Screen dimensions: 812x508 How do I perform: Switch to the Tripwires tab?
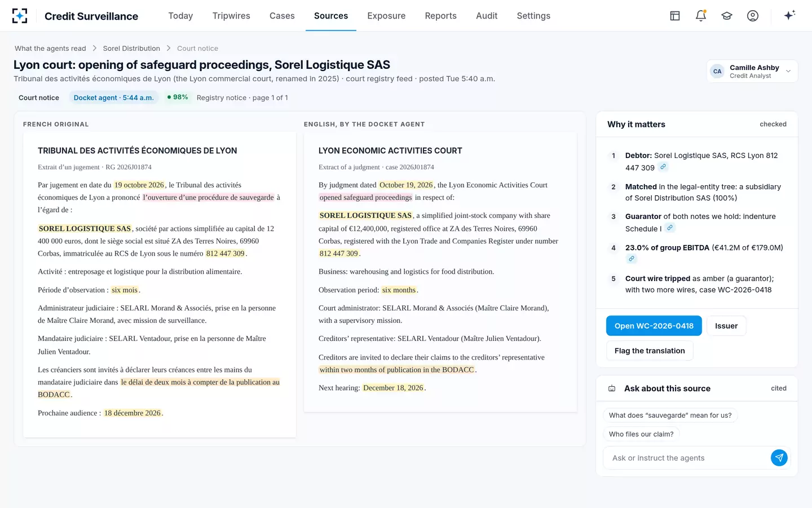[x=231, y=16]
